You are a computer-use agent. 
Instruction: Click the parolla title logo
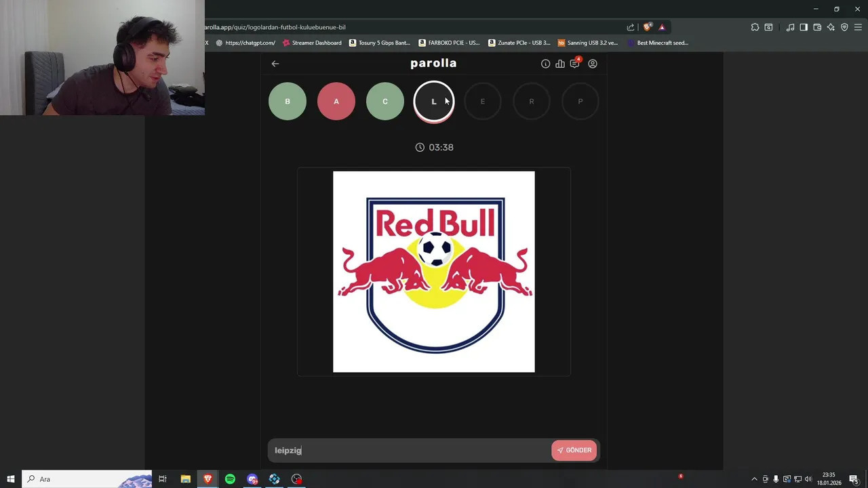click(433, 63)
